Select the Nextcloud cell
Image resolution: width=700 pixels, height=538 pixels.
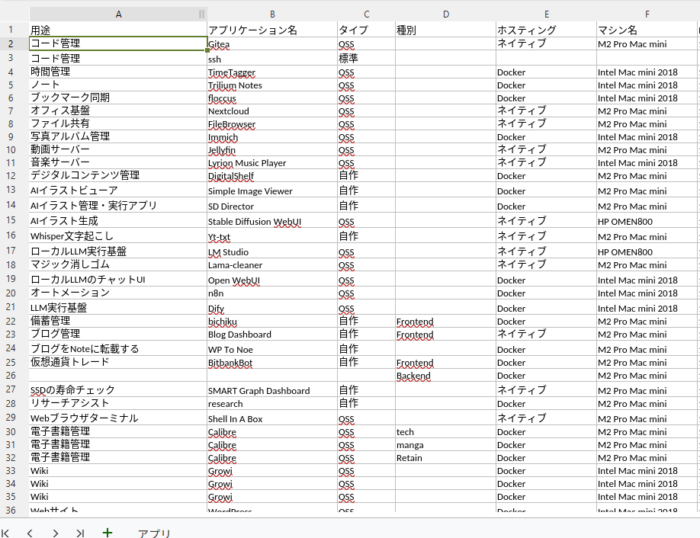click(270, 112)
